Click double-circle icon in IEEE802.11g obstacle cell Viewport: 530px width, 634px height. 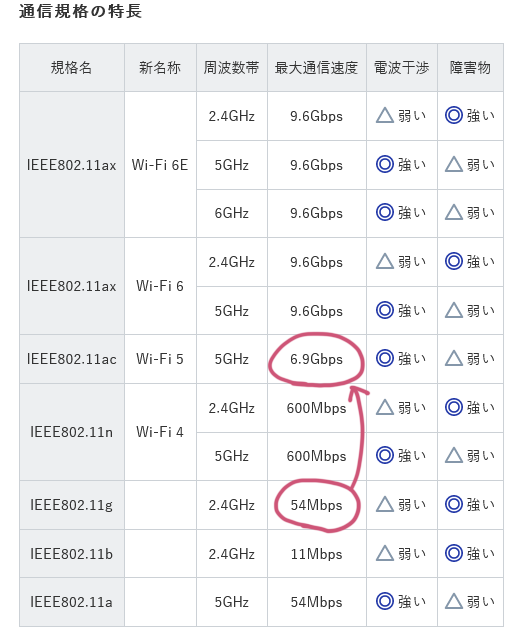point(454,504)
